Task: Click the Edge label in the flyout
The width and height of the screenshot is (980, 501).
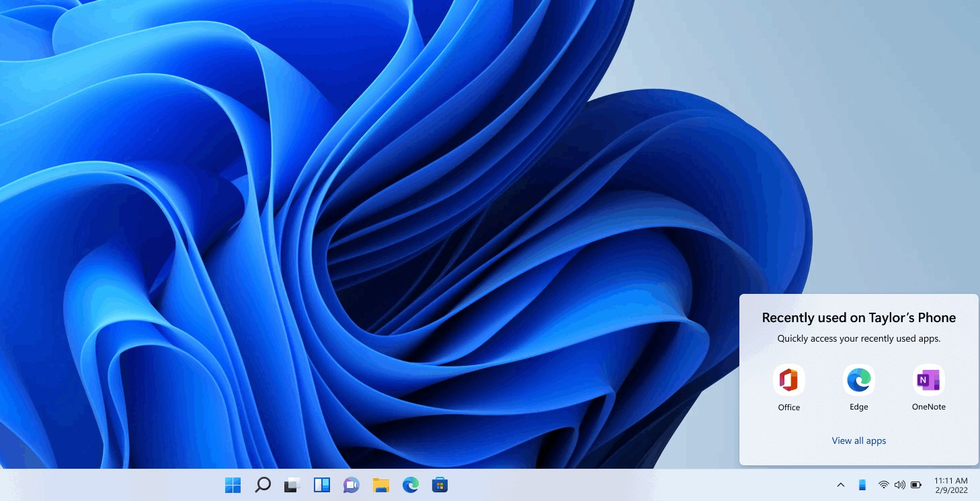Action: click(859, 407)
